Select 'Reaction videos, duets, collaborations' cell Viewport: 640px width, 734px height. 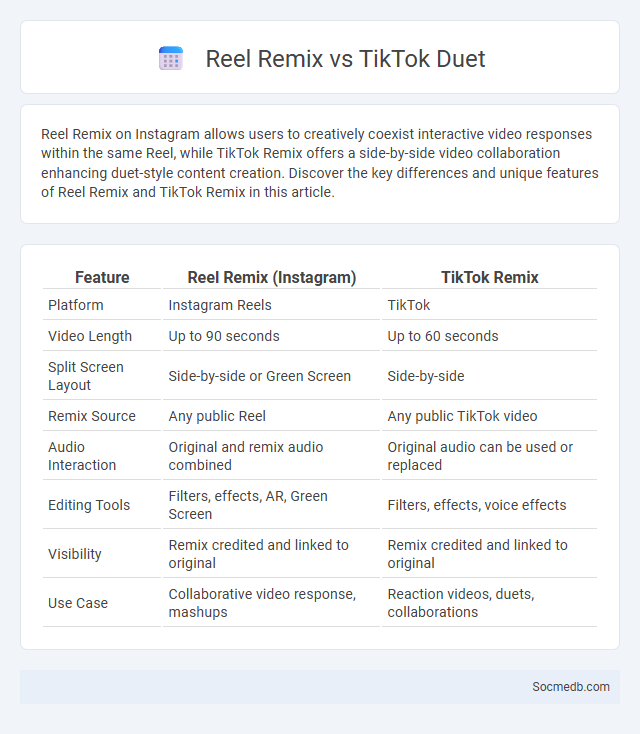click(461, 603)
